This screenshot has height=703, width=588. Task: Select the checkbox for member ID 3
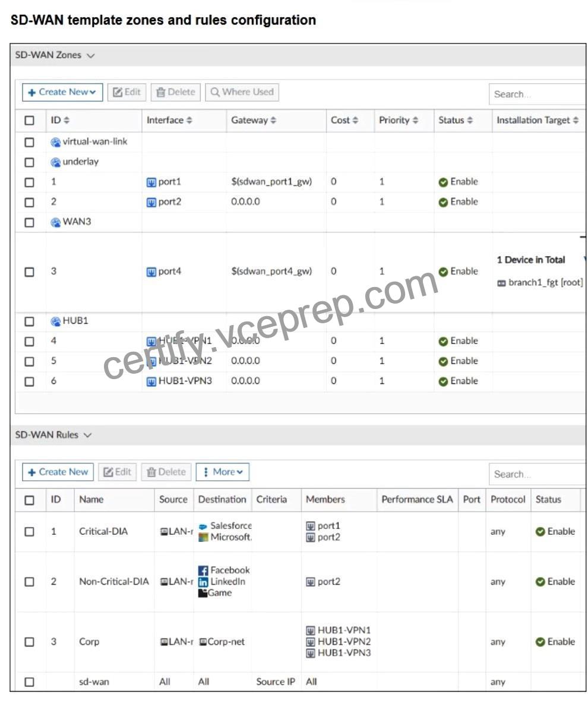[30, 272]
